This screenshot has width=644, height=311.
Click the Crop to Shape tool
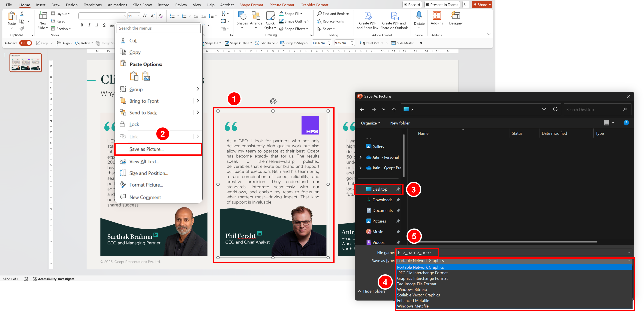pos(294,43)
